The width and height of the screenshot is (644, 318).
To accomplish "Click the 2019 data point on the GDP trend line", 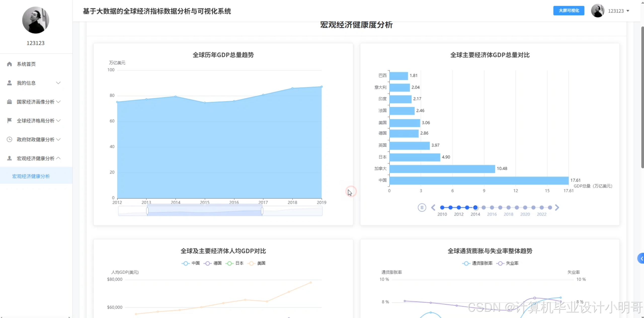I will 321,87.
